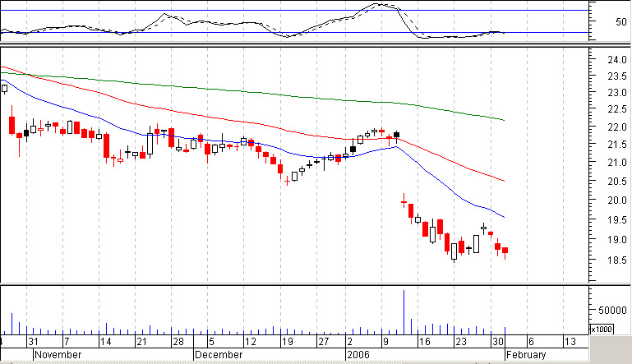The image size is (632, 364).
Task: Click the 28 date label on the time axis
Action: pos(178,342)
